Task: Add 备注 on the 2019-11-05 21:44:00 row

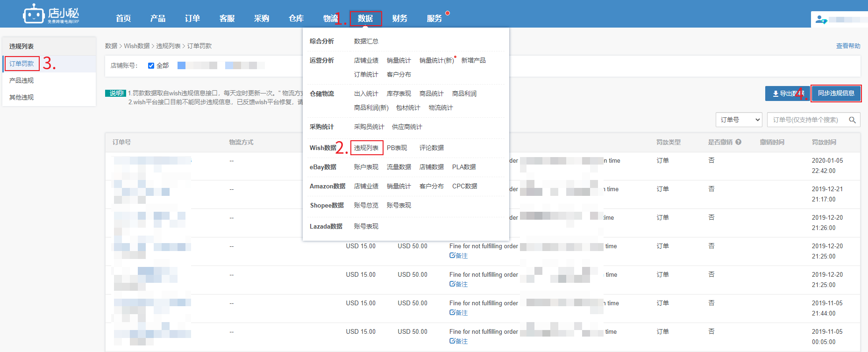Action: (458, 313)
